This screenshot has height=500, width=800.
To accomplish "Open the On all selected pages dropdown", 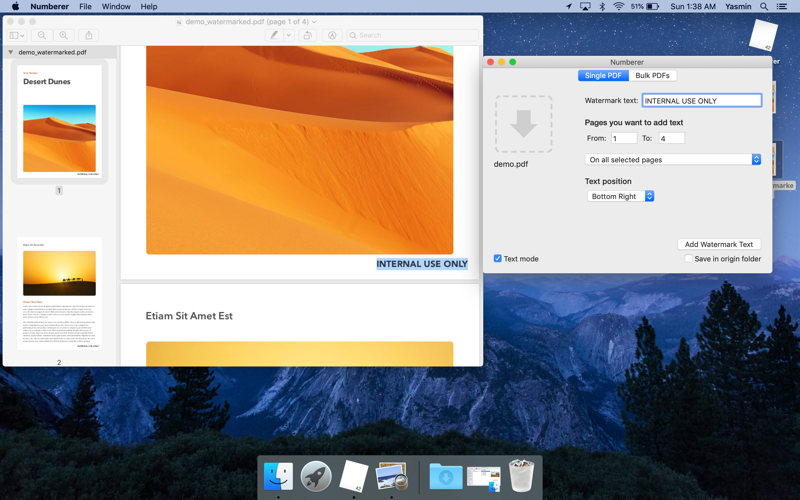I will [x=673, y=160].
